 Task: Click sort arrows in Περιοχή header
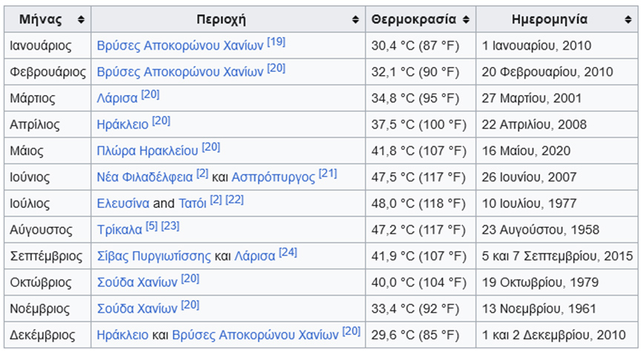[355, 19]
